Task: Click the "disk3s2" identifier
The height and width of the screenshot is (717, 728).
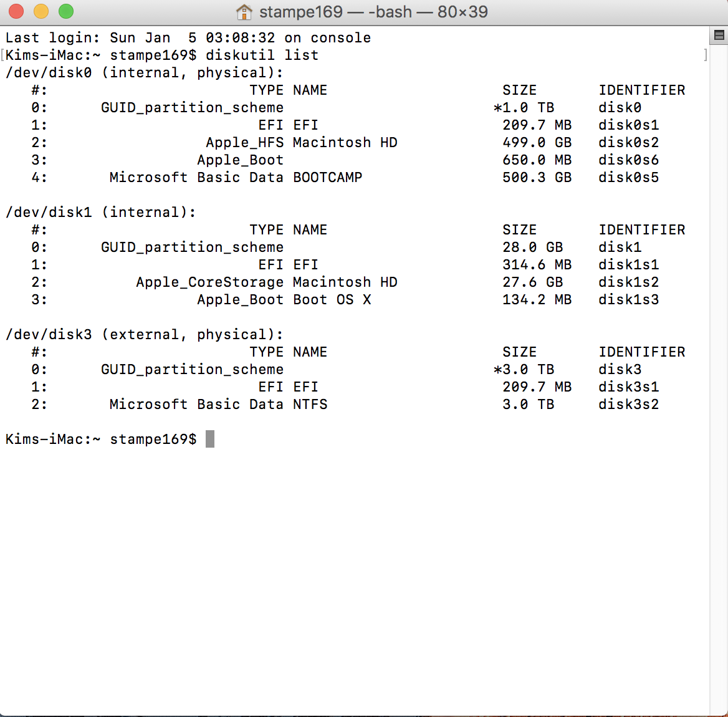Action: (x=628, y=405)
